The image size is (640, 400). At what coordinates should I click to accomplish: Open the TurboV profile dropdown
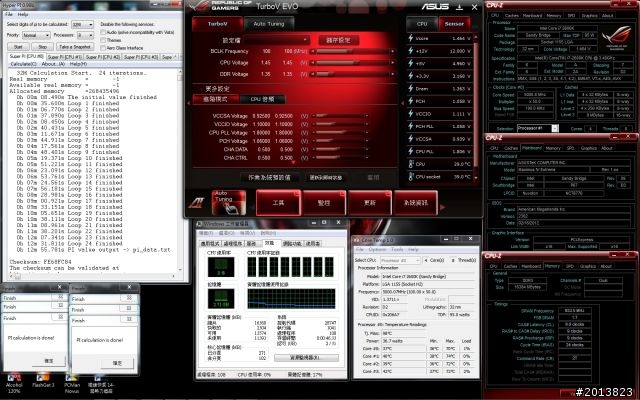click(x=276, y=40)
